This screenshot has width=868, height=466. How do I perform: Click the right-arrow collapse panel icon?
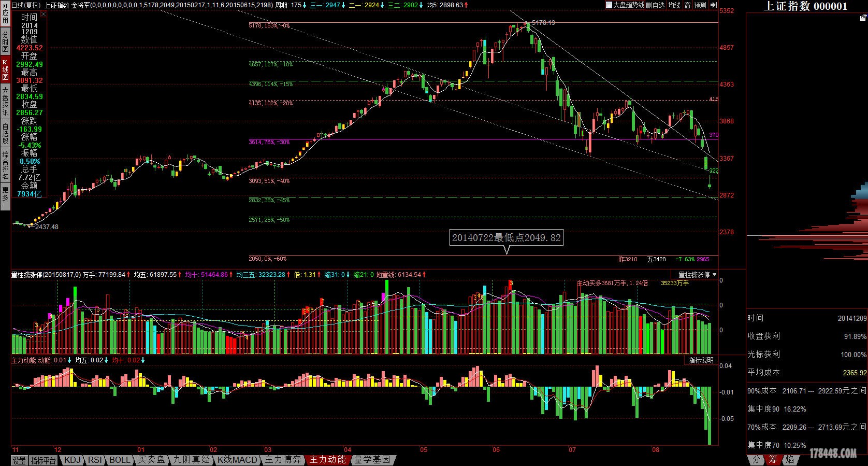(714, 5)
